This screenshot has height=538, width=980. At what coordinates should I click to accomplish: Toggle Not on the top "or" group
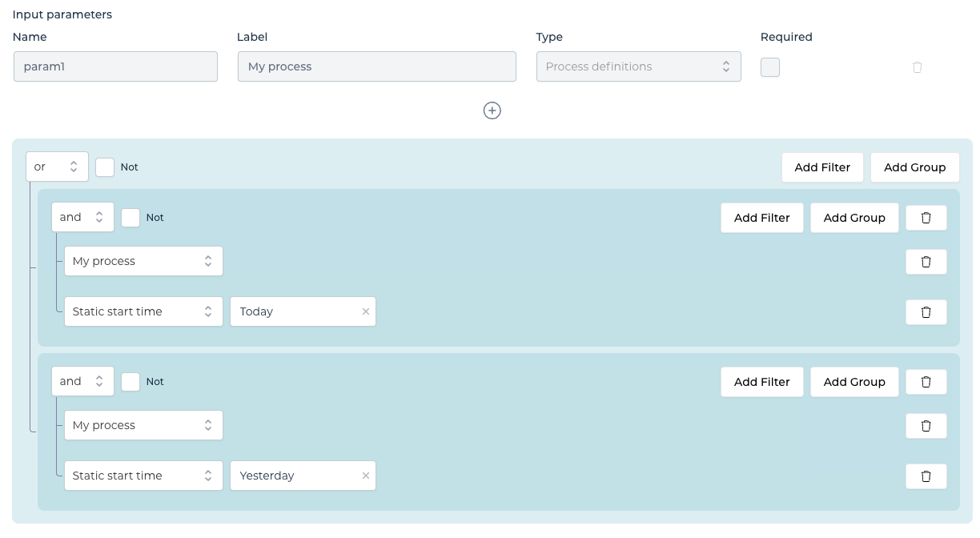click(105, 167)
